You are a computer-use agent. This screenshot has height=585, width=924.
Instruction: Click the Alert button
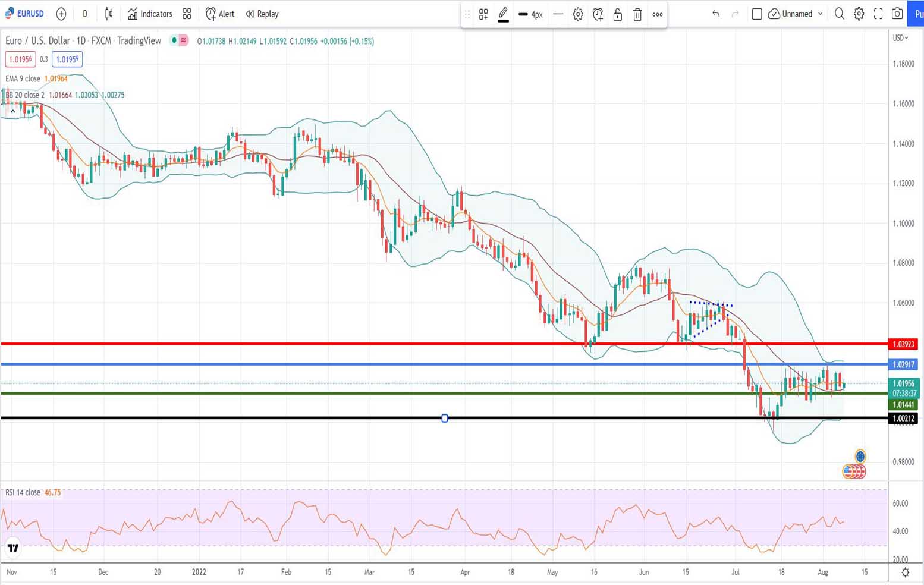pos(220,14)
